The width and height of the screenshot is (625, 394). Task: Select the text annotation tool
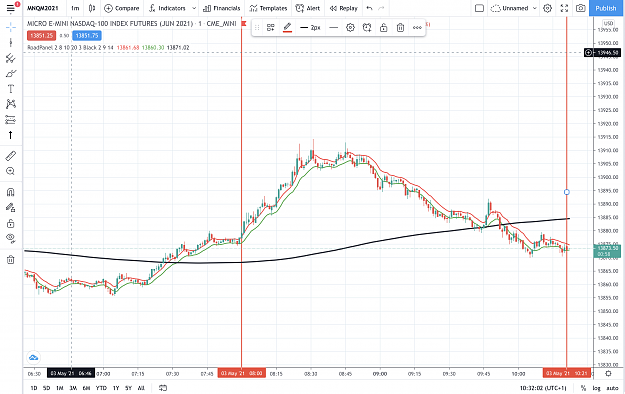(11, 89)
